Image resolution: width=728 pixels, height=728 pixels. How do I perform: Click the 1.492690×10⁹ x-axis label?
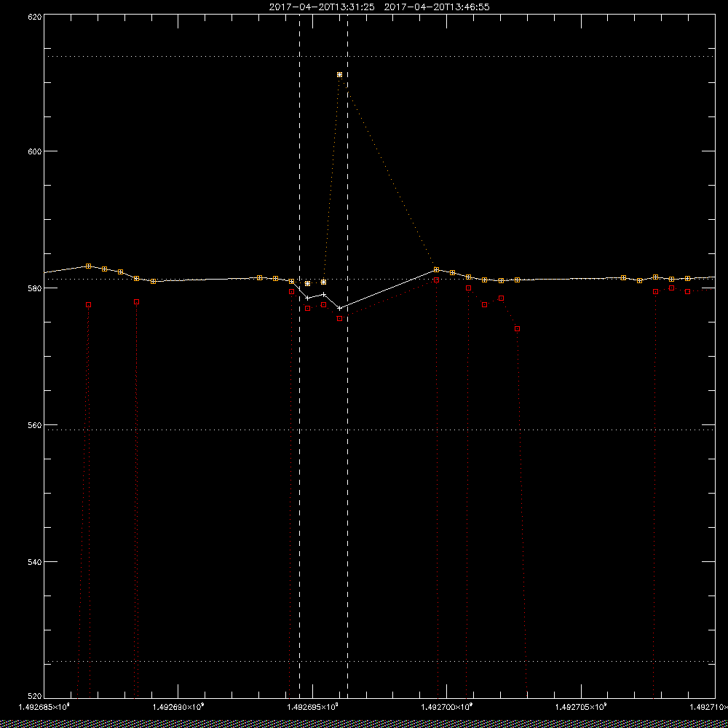click(178, 707)
